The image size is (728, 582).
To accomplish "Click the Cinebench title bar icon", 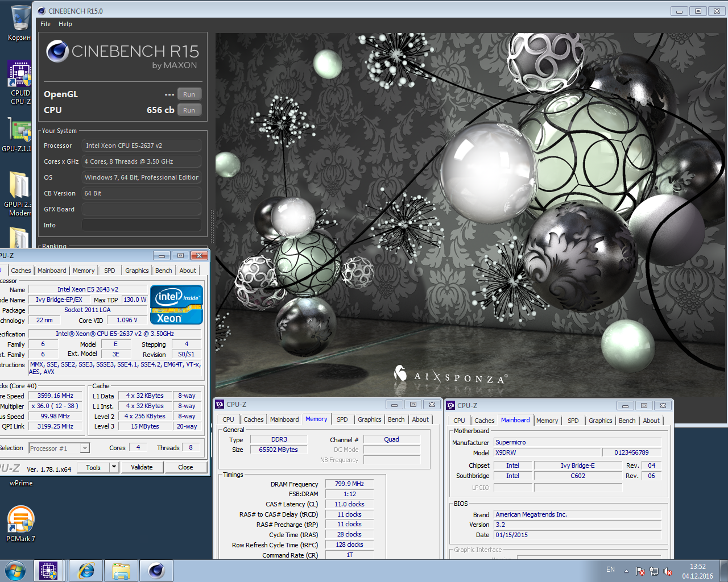I will pos(41,11).
